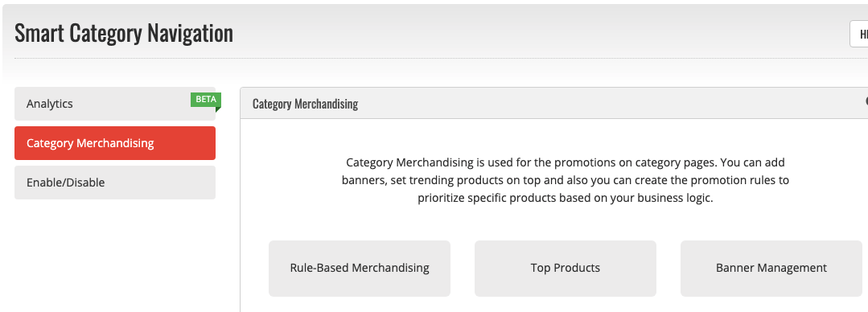
Task: Open the Analytics sidebar section
Action: click(115, 104)
